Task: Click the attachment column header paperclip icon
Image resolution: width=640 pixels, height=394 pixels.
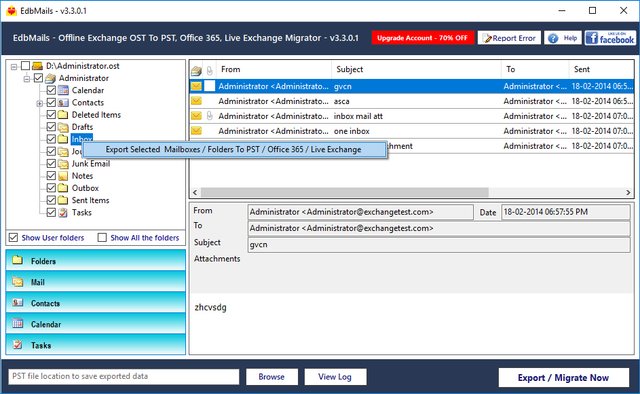Action: (209, 71)
